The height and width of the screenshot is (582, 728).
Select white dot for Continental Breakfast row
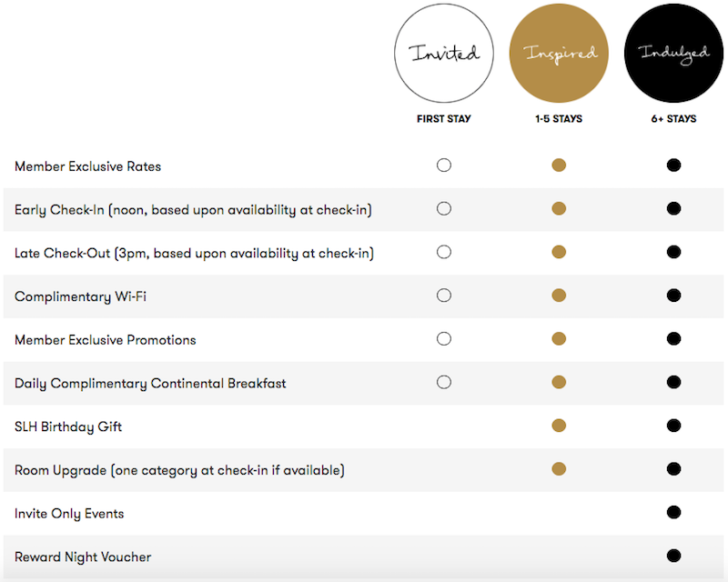click(444, 383)
